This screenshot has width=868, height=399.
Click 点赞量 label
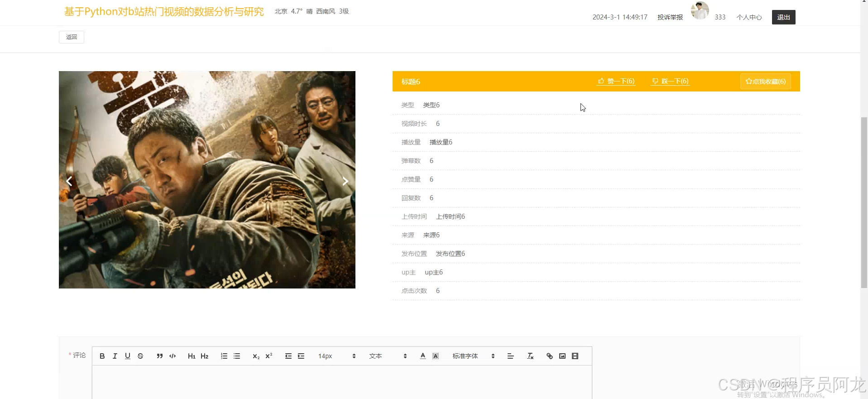[411, 179]
